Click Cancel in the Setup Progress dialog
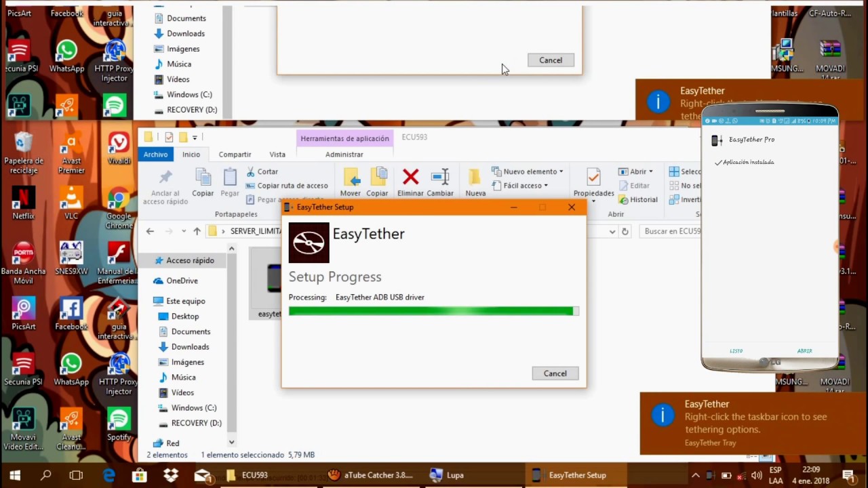 555,373
